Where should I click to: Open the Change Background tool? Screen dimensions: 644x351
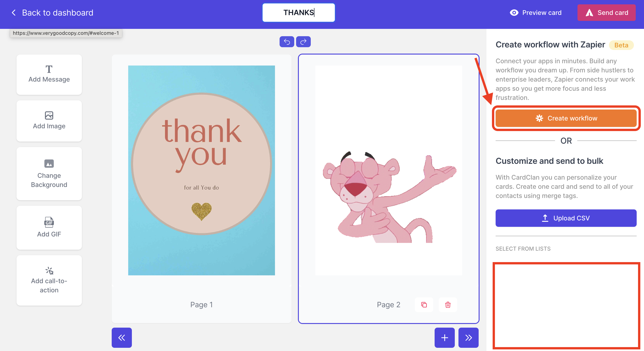(x=49, y=174)
